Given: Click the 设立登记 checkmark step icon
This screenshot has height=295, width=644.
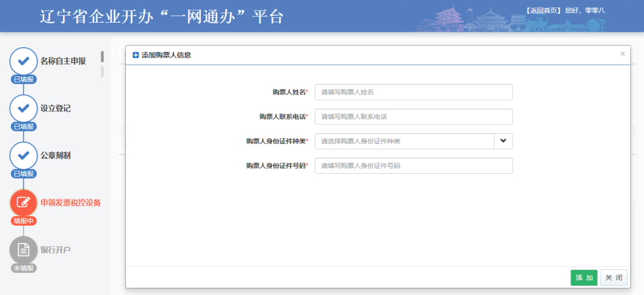Looking at the screenshot, I should coord(23,109).
